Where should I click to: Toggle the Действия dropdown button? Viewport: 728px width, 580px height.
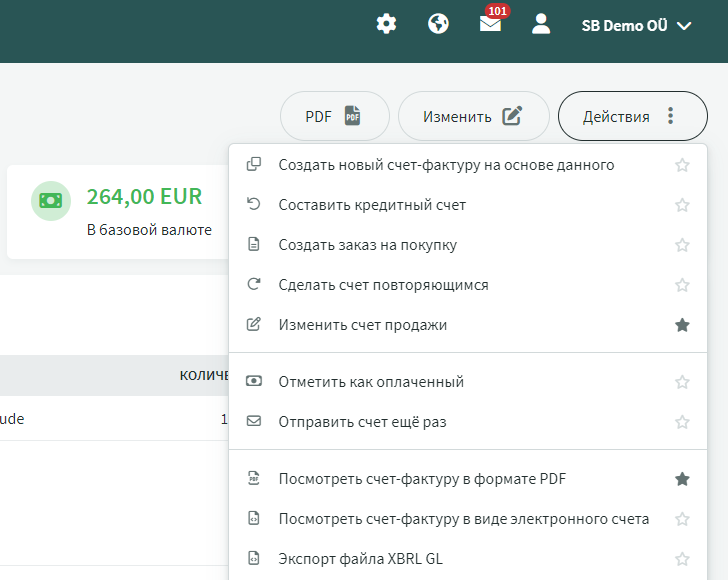click(632, 116)
